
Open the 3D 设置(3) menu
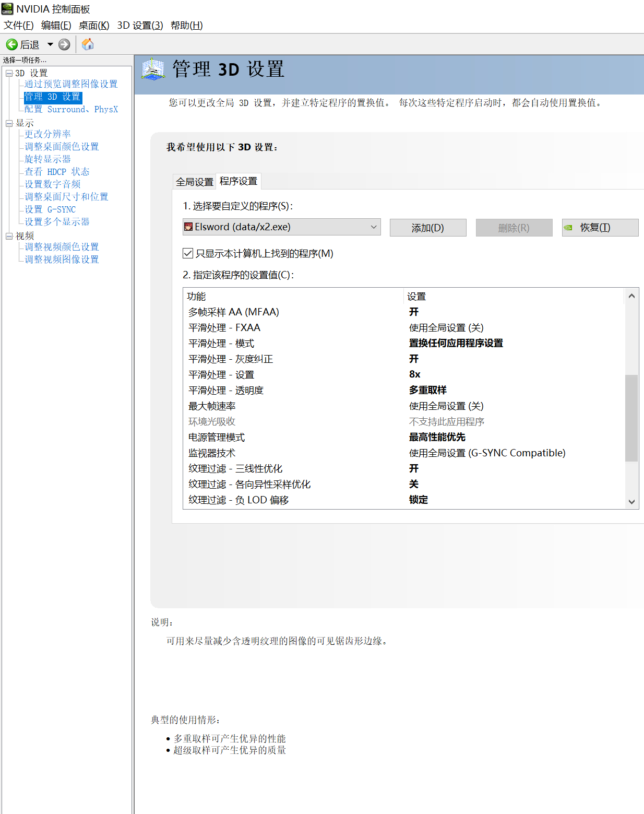(x=140, y=25)
